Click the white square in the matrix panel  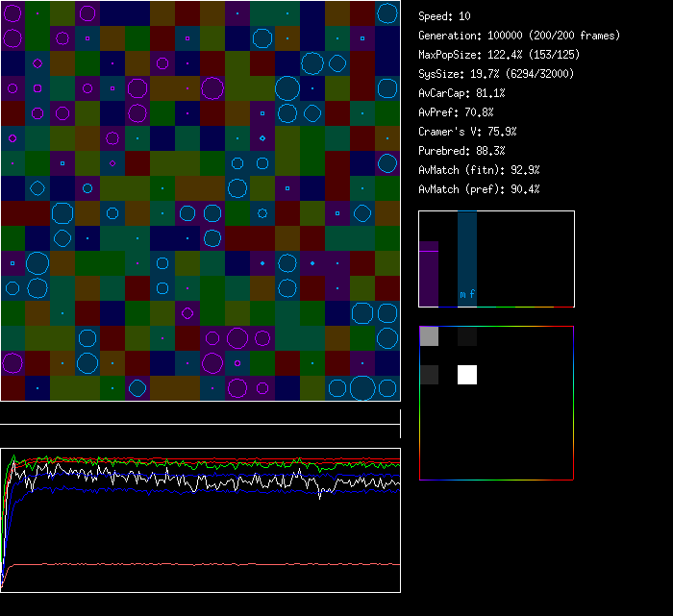tap(467, 375)
